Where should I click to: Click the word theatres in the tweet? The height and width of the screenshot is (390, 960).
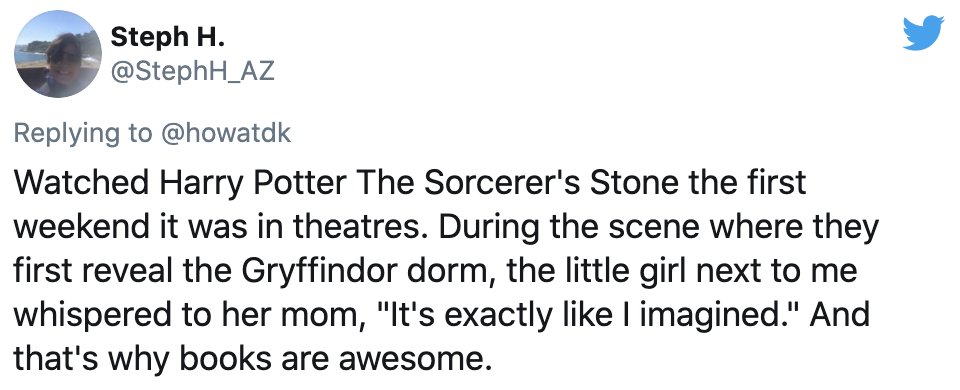[351, 227]
